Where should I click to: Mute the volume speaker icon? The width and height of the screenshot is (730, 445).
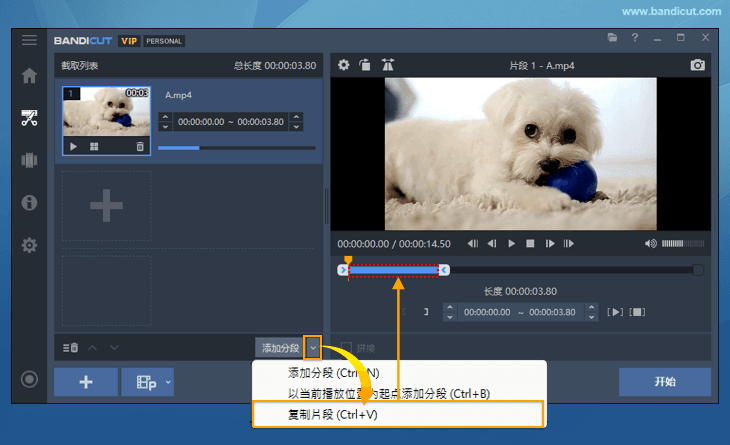click(x=651, y=243)
